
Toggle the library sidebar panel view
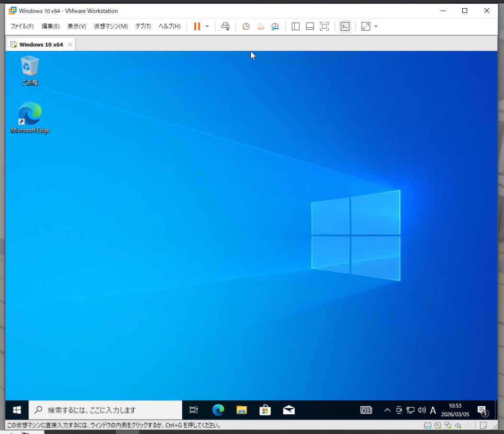295,26
